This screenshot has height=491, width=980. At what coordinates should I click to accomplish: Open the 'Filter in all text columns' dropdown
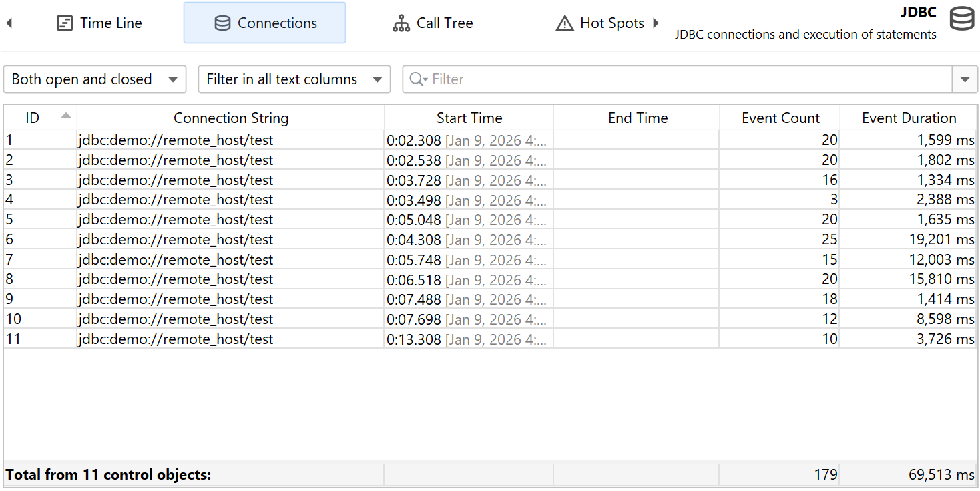coord(294,79)
